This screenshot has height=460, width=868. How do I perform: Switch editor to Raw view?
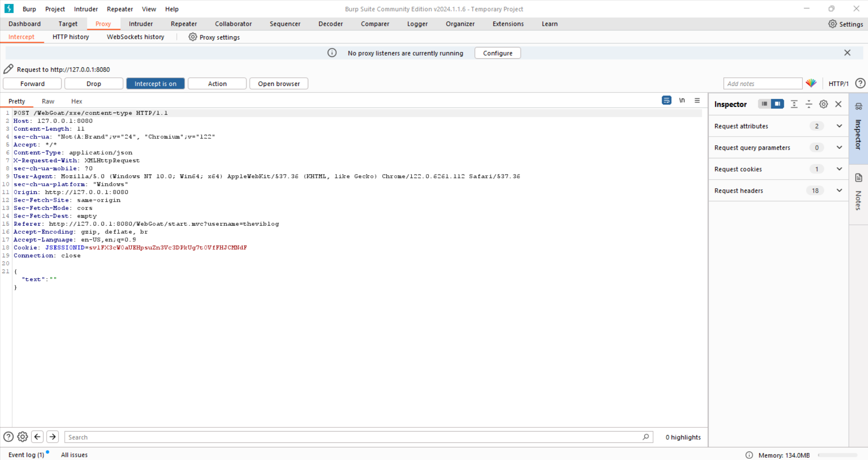(48, 101)
